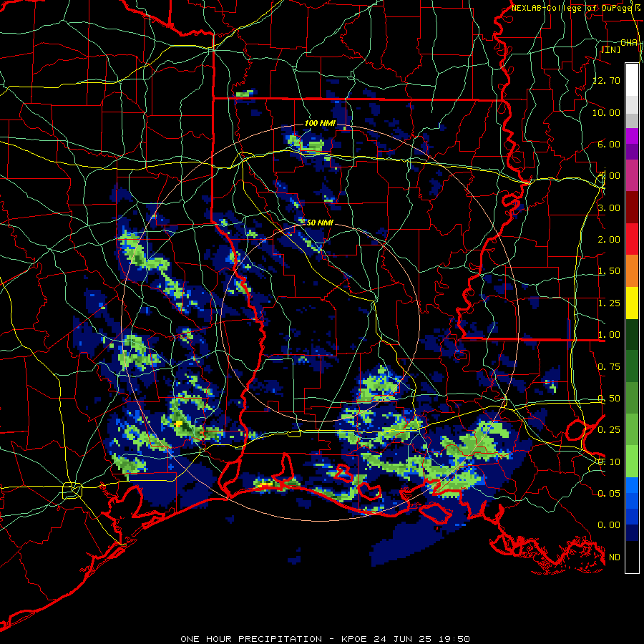Image resolution: width=644 pixels, height=644 pixels.
Task: Click the '[IN]' units label
Action: click(x=611, y=49)
